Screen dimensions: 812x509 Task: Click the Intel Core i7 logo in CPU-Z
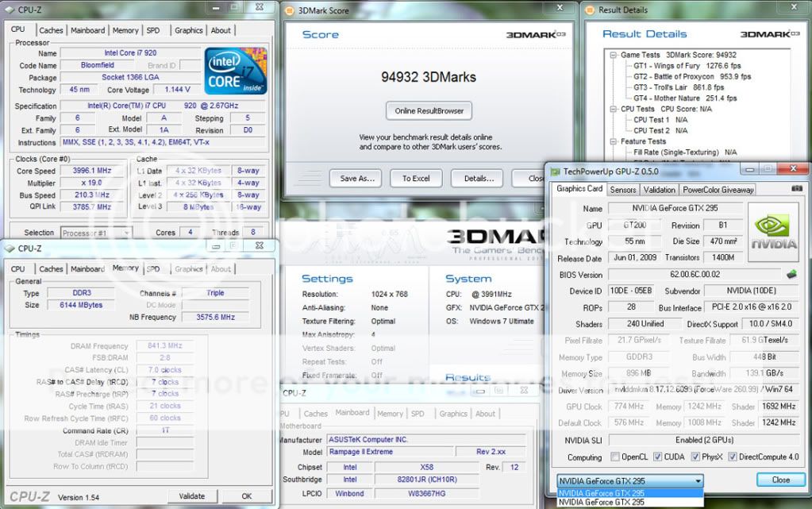(236, 71)
